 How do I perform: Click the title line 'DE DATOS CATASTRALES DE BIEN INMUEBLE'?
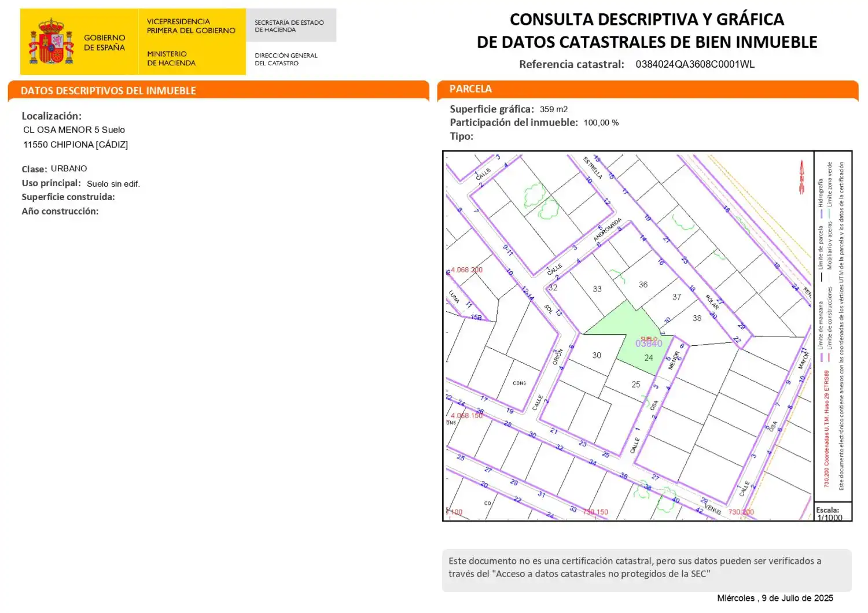pos(647,42)
